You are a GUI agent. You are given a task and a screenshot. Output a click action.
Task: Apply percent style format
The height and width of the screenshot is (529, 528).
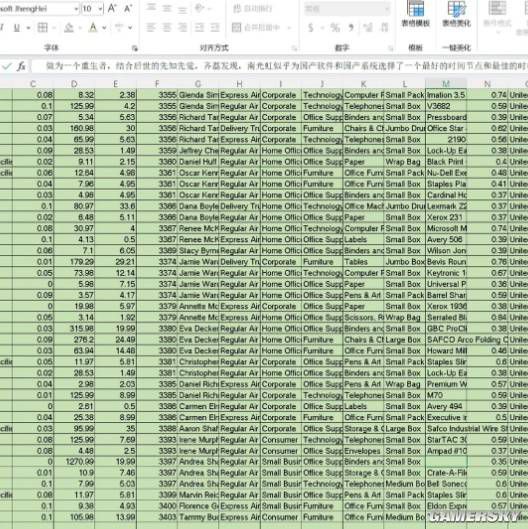(x=335, y=28)
